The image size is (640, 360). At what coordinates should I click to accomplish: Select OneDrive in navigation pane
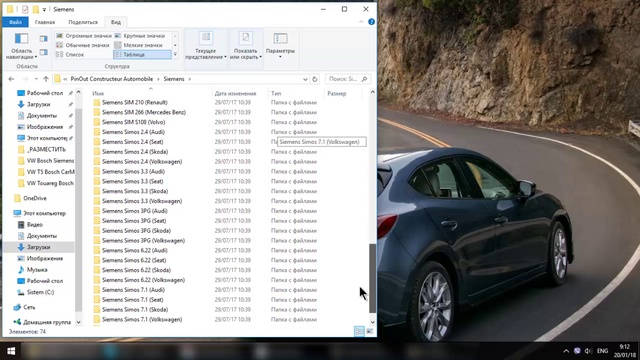pyautogui.click(x=35, y=198)
